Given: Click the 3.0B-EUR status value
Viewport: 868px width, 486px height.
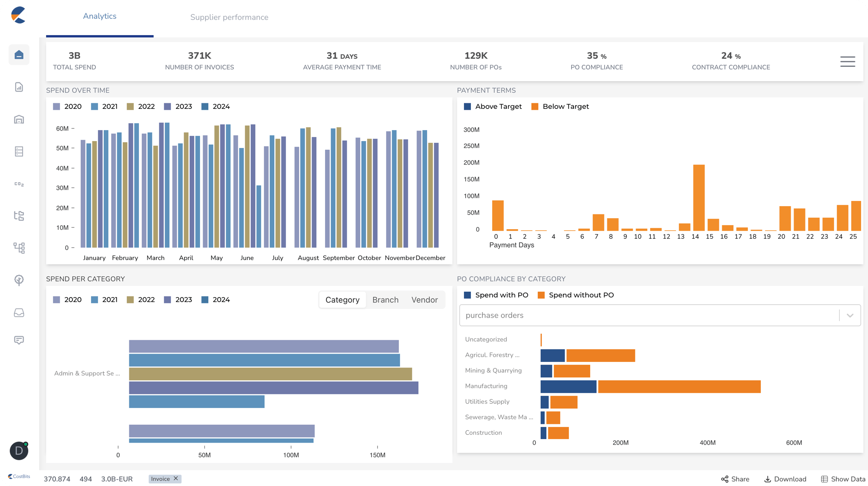Looking at the screenshot, I should (x=117, y=479).
